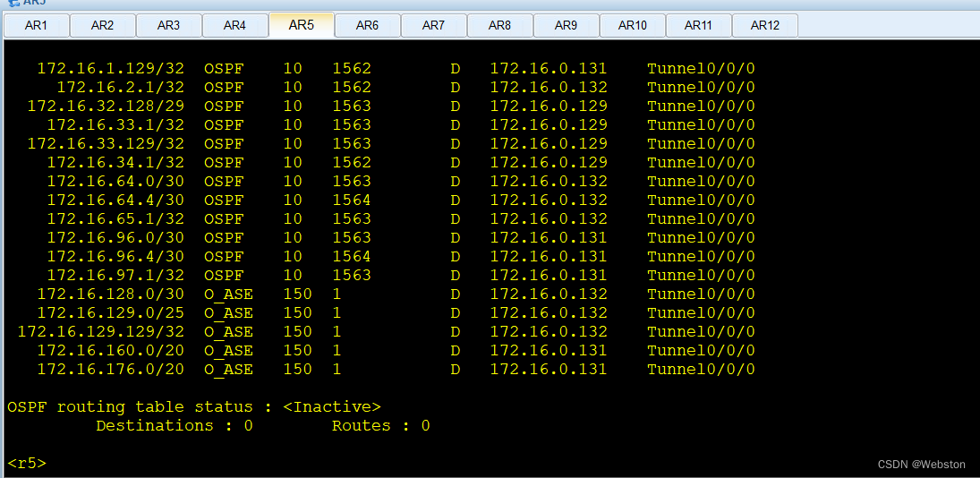
Task: Switch to the AR1 tab
Action: 37,26
